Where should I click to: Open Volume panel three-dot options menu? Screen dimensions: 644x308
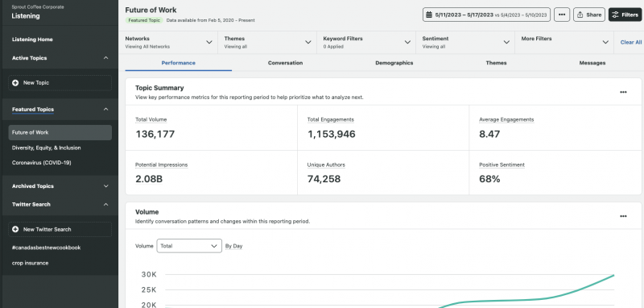pyautogui.click(x=623, y=216)
